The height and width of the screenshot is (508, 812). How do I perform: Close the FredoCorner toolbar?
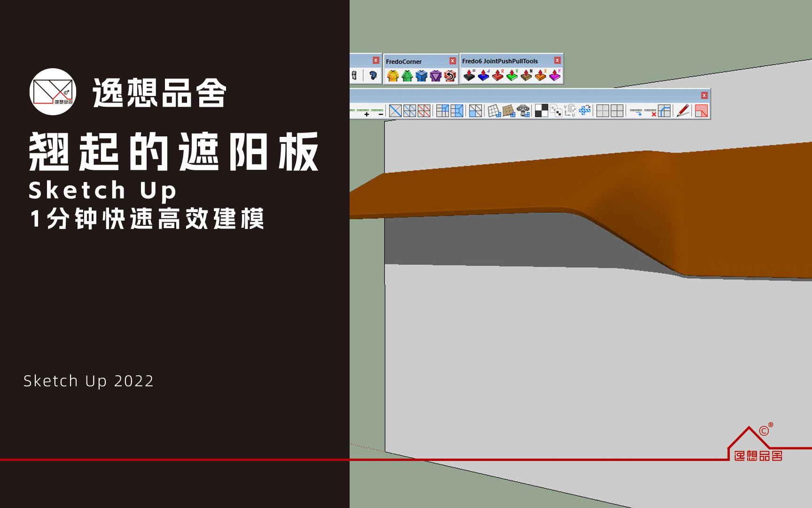pos(453,61)
